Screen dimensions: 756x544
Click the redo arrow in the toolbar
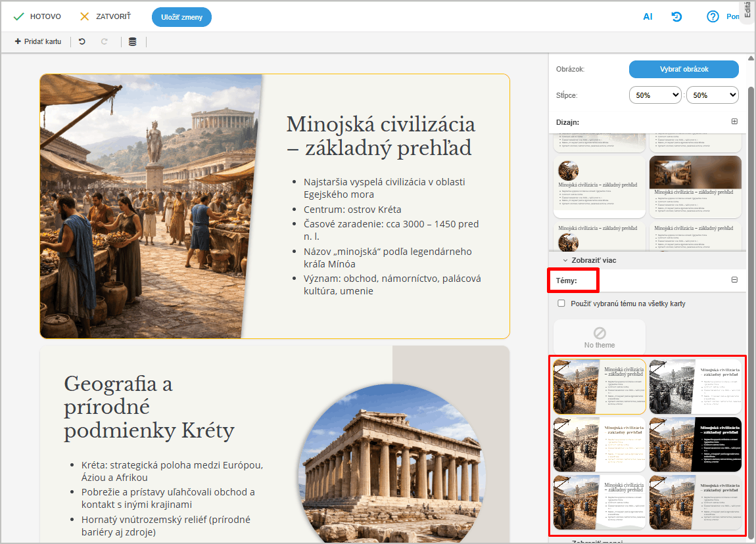point(104,41)
